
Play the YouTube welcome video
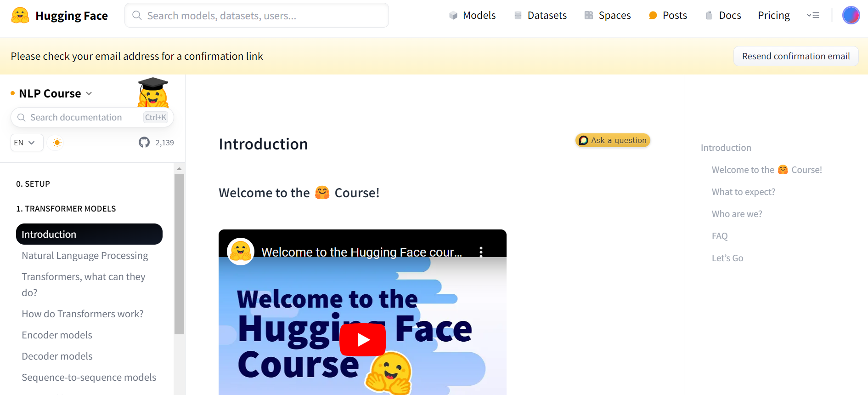click(x=362, y=340)
